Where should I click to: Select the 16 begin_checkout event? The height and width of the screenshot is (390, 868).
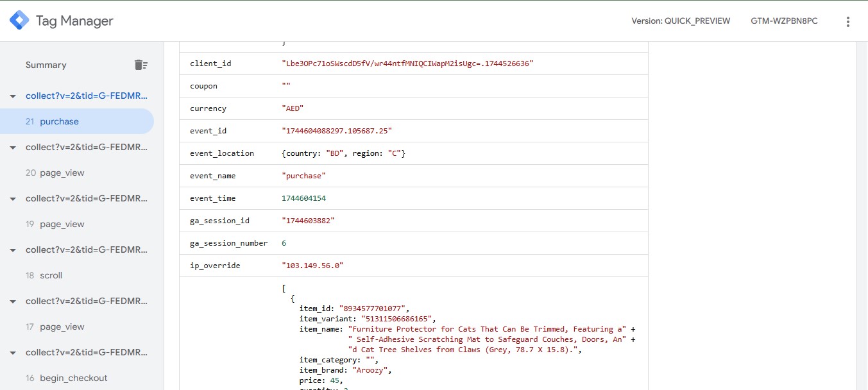pyautogui.click(x=73, y=378)
